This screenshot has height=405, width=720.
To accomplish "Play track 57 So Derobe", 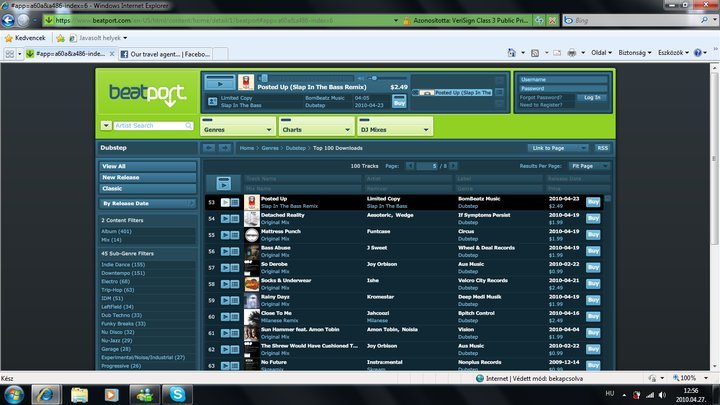I will pyautogui.click(x=225, y=268).
